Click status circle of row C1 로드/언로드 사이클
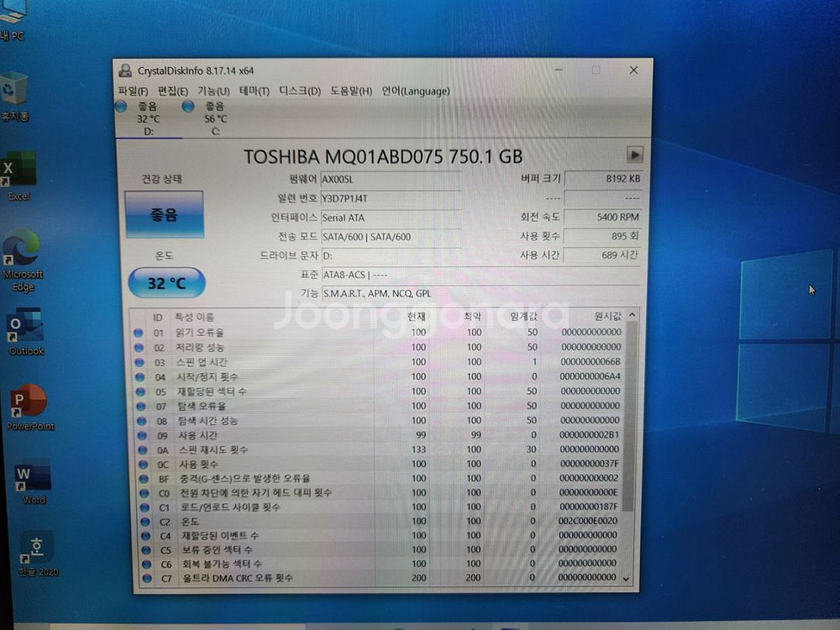Image resolution: width=840 pixels, height=630 pixels. [x=144, y=507]
